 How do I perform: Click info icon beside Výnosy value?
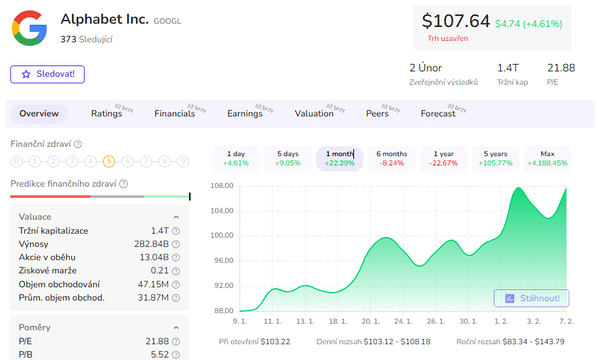click(176, 244)
